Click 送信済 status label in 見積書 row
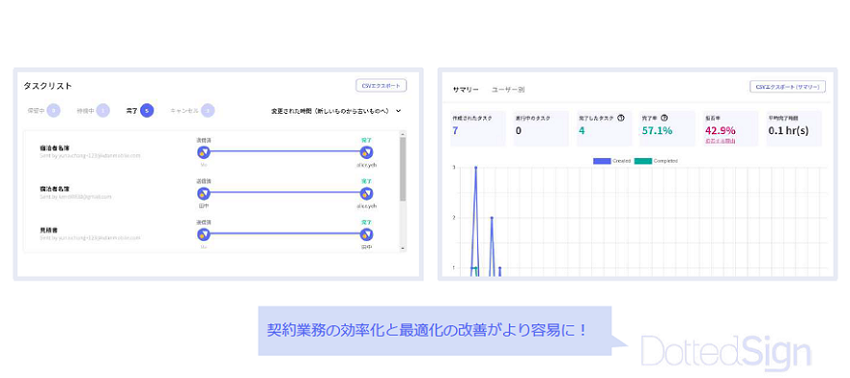 (x=203, y=222)
